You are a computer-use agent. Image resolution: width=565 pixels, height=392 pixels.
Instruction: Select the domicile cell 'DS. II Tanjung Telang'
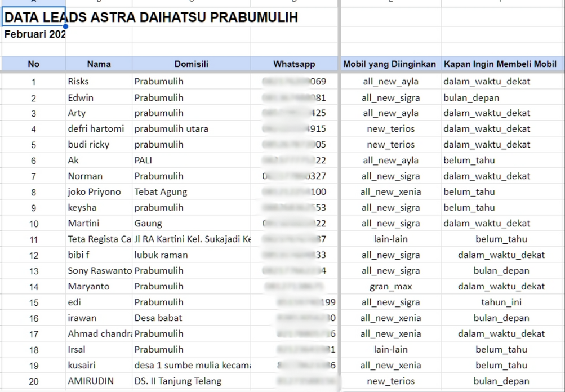click(192, 381)
